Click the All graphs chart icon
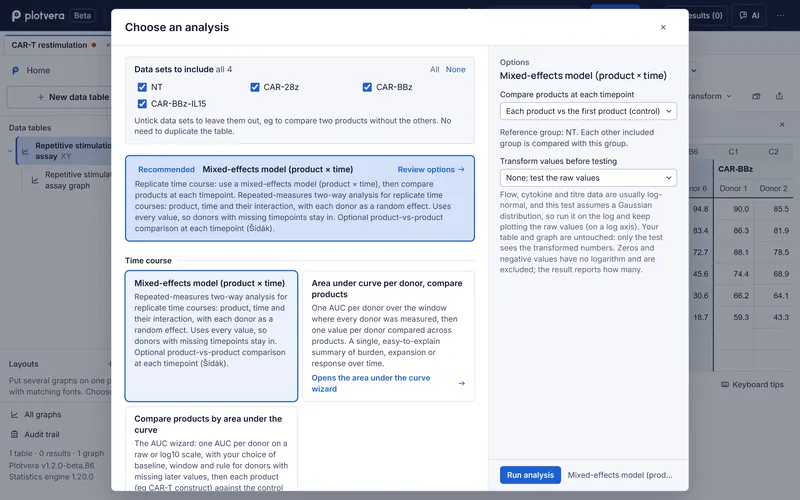This screenshot has height=500, width=800. (14, 415)
